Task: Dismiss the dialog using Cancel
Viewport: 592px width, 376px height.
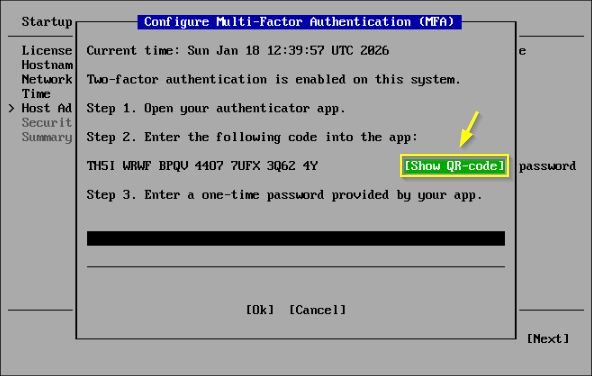Action: pos(317,310)
